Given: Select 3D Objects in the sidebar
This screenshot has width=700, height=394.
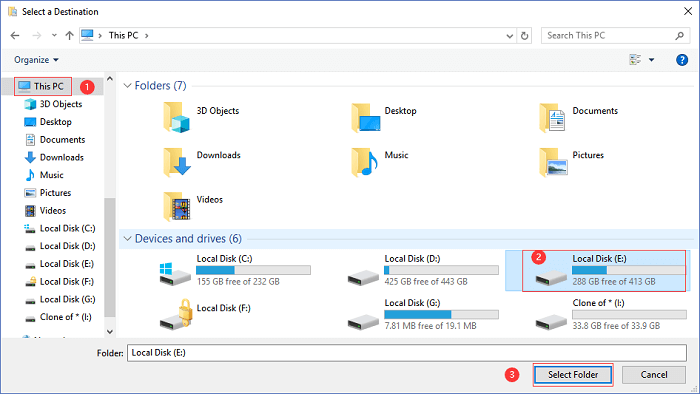Looking at the screenshot, I should 53,104.
